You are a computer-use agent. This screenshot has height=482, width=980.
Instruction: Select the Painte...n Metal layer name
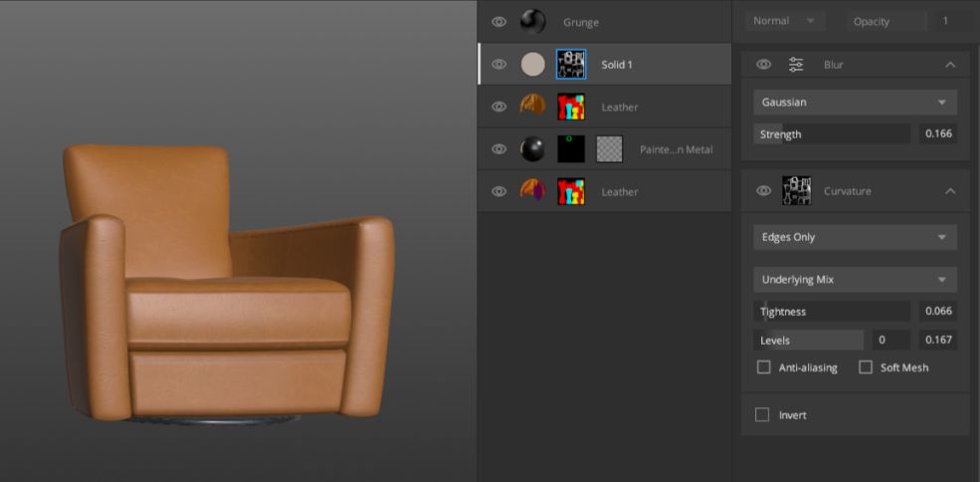click(x=677, y=149)
